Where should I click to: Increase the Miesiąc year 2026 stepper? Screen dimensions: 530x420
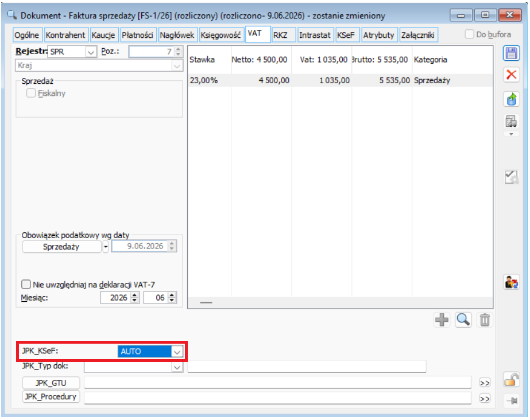pos(134,295)
